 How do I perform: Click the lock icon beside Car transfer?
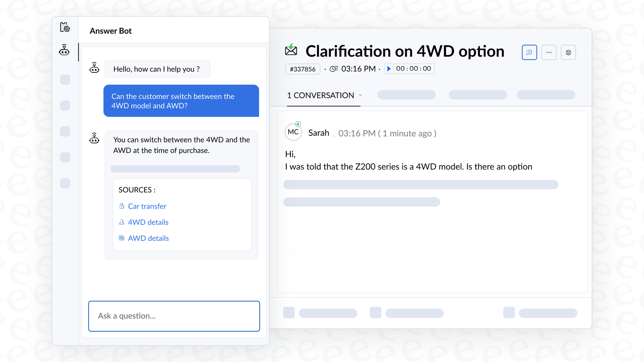(x=121, y=206)
